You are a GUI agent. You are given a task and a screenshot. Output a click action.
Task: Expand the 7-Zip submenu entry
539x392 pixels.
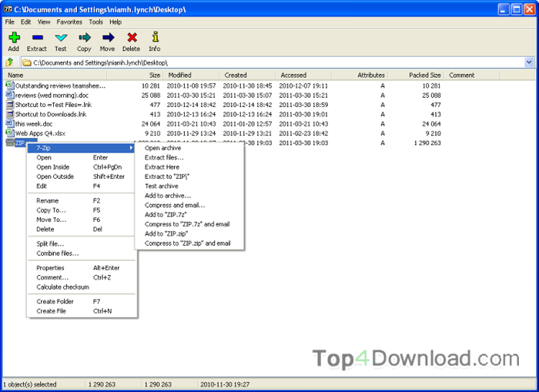tap(81, 148)
